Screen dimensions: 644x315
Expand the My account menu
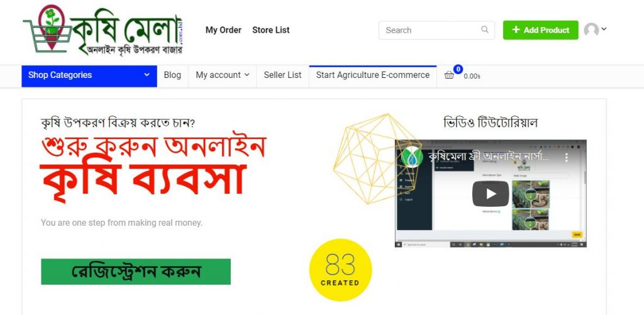click(x=222, y=75)
